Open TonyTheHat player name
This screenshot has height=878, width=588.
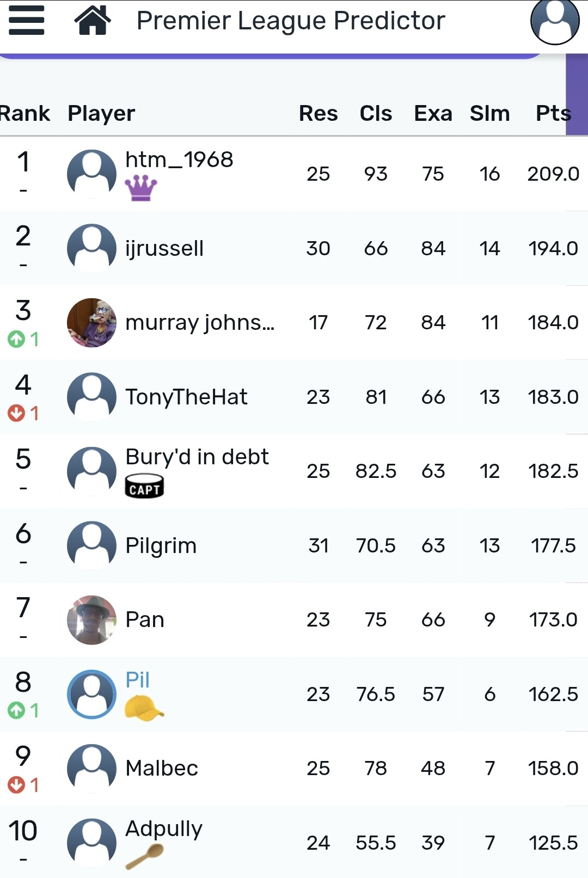pos(186,397)
